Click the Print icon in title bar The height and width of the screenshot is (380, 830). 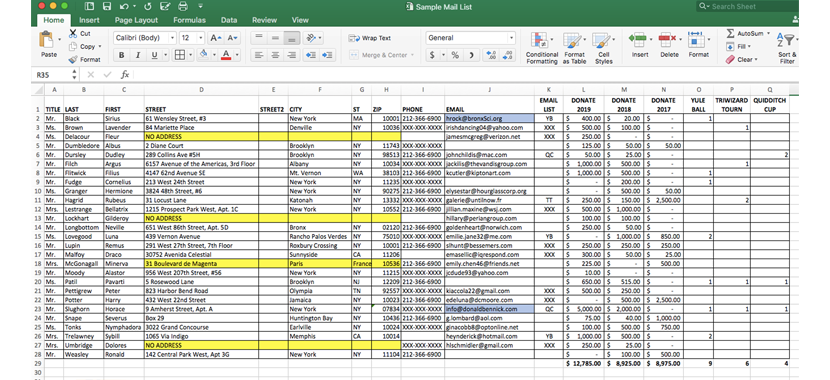183,7
